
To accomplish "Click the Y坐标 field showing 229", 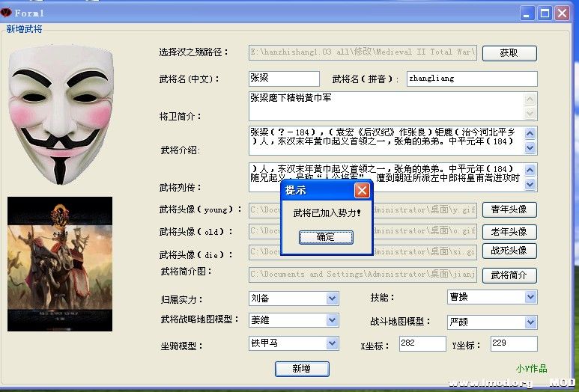I will point(514,343).
